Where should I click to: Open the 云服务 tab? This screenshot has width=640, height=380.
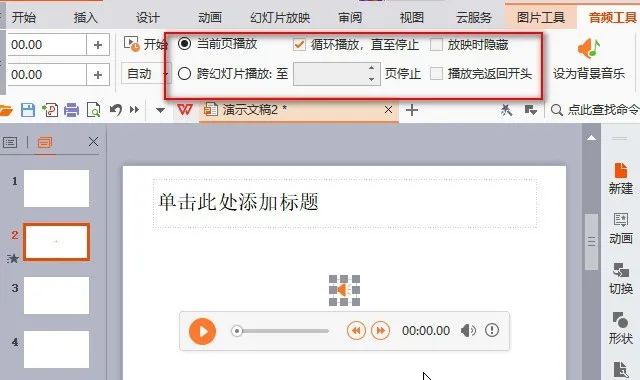tap(473, 18)
